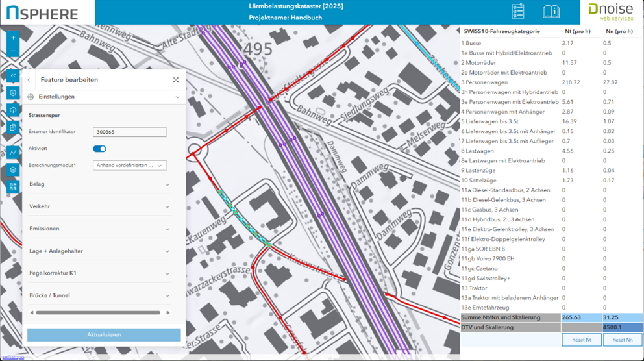Click the Reset Nt button
The width and height of the screenshot is (644, 361).
tap(581, 340)
